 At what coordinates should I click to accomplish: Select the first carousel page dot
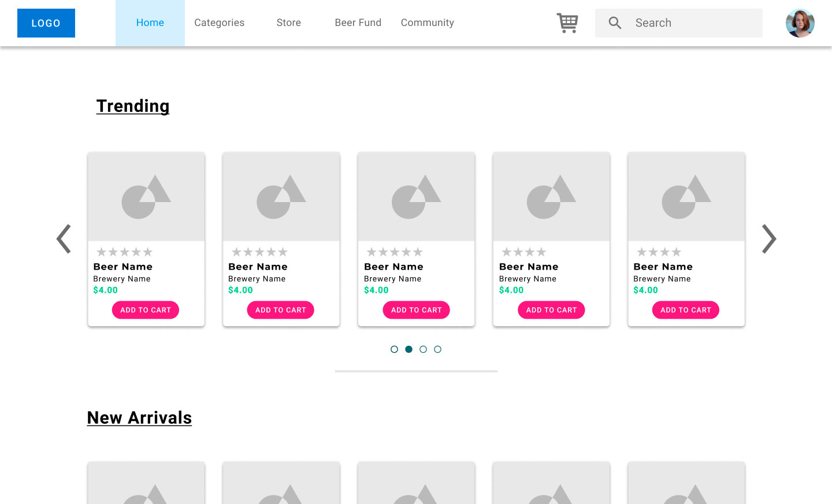click(394, 349)
